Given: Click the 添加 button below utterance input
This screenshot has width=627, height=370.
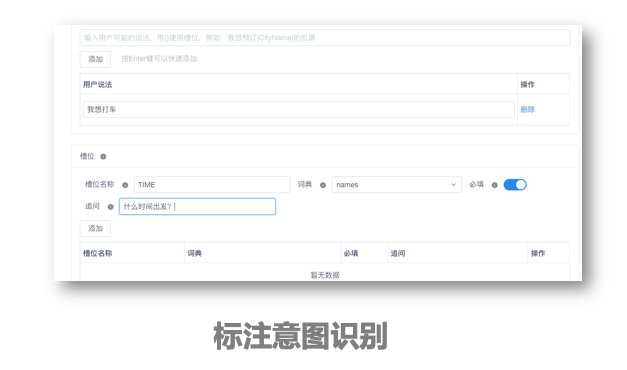Looking at the screenshot, I should coord(95,59).
